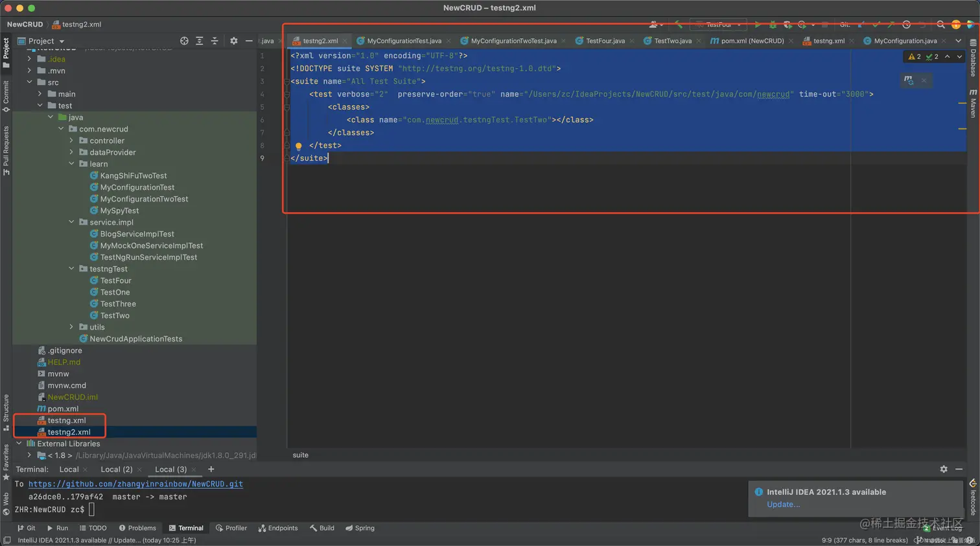The width and height of the screenshot is (980, 546).
Task: Show hidden editor tabs dropdown
Action: click(x=958, y=41)
